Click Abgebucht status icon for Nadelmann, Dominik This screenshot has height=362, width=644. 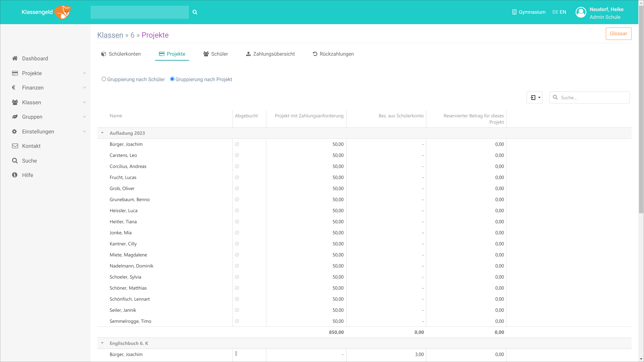tap(237, 266)
